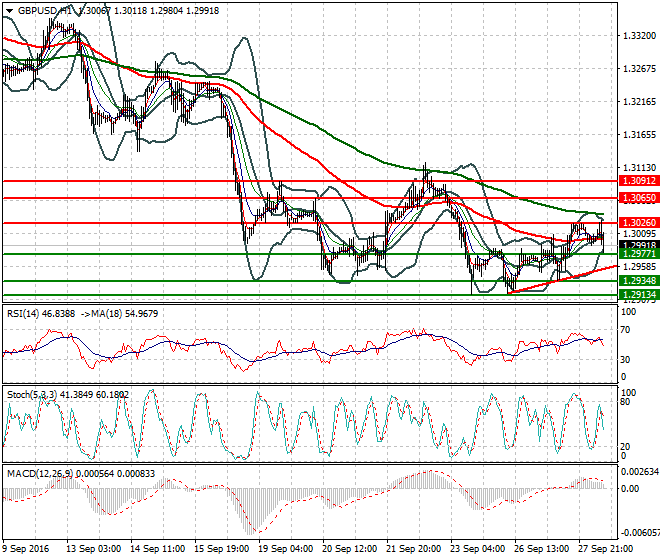Click the 1.31130 price axis value
660x560 pixels.
(x=639, y=168)
